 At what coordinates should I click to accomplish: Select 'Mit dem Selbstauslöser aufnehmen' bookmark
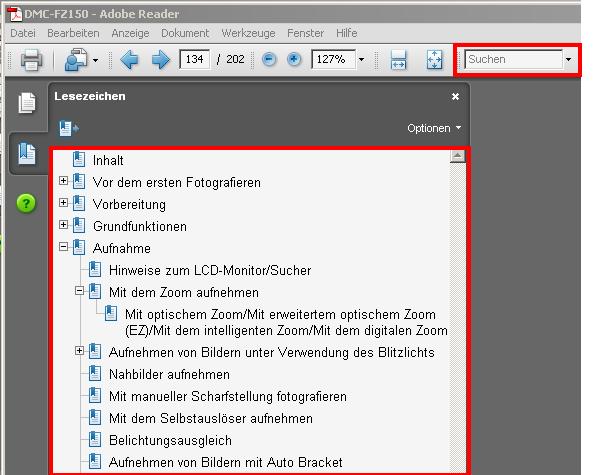point(211,418)
